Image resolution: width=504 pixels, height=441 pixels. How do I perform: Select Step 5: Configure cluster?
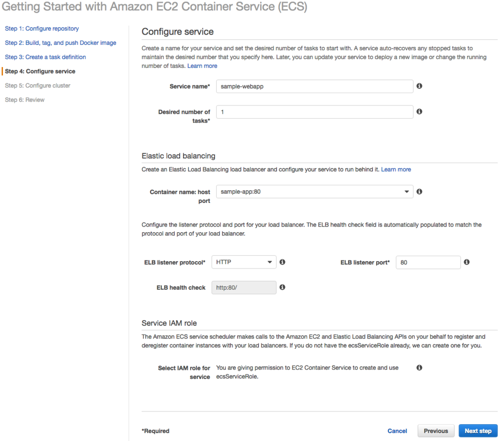(x=37, y=85)
